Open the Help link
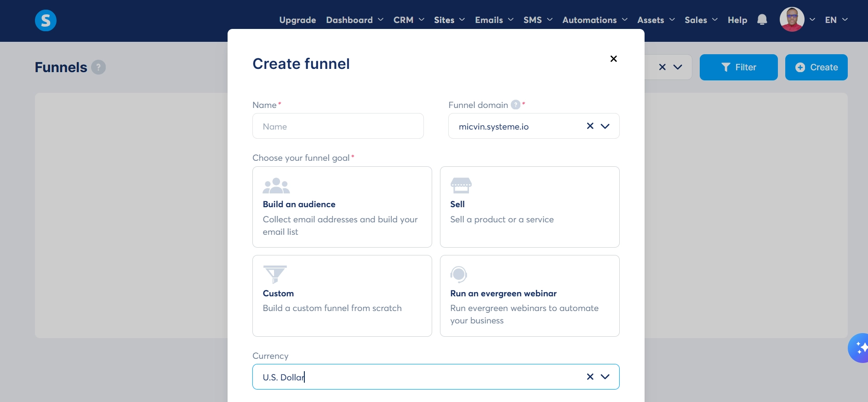The width and height of the screenshot is (868, 402). (737, 20)
